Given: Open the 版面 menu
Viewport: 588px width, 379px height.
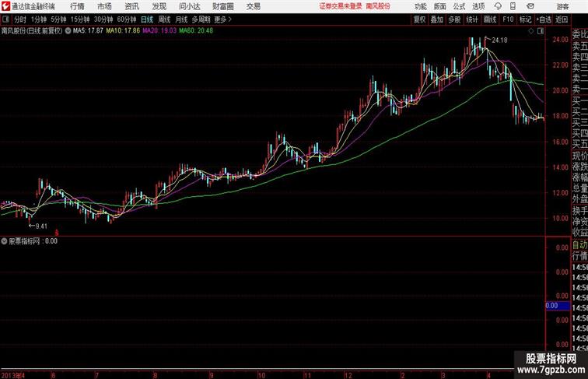Looking at the screenshot, I should [440, 6].
